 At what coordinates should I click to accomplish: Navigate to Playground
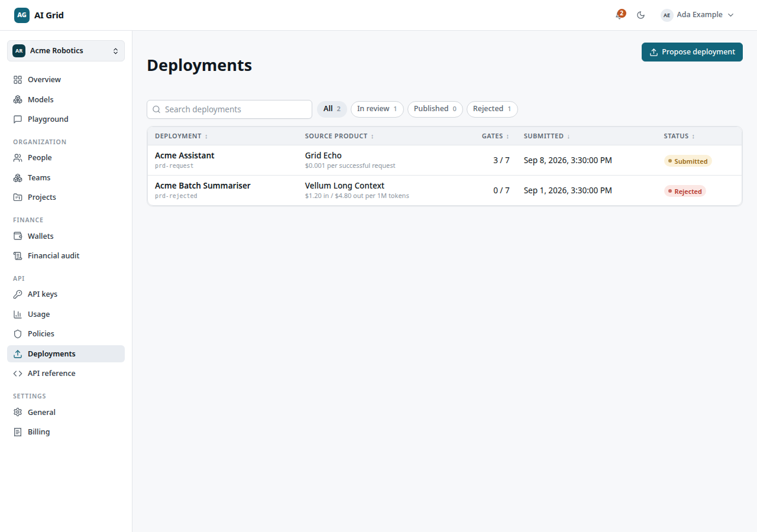66,119
